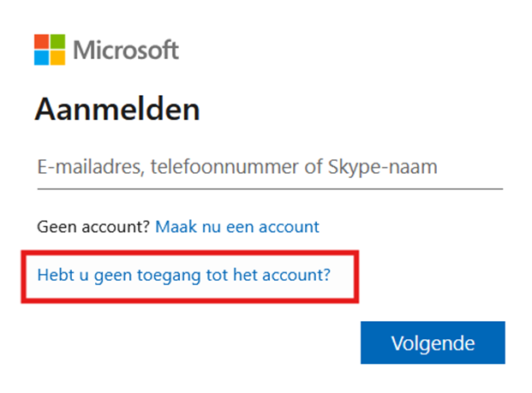Click the blue square of Microsoft logo
The width and height of the screenshot is (532, 393).
point(42,57)
